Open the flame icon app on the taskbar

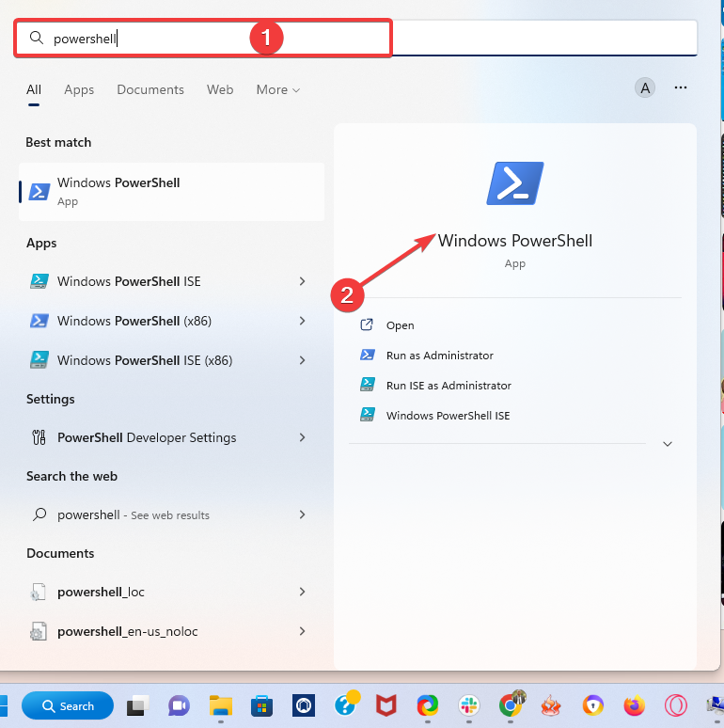pyautogui.click(x=551, y=705)
